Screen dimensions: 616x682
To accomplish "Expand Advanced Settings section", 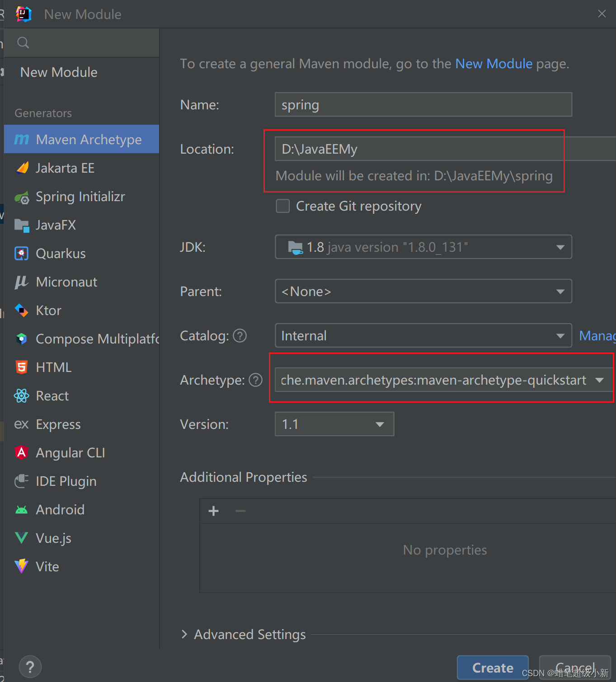I will 184,634.
